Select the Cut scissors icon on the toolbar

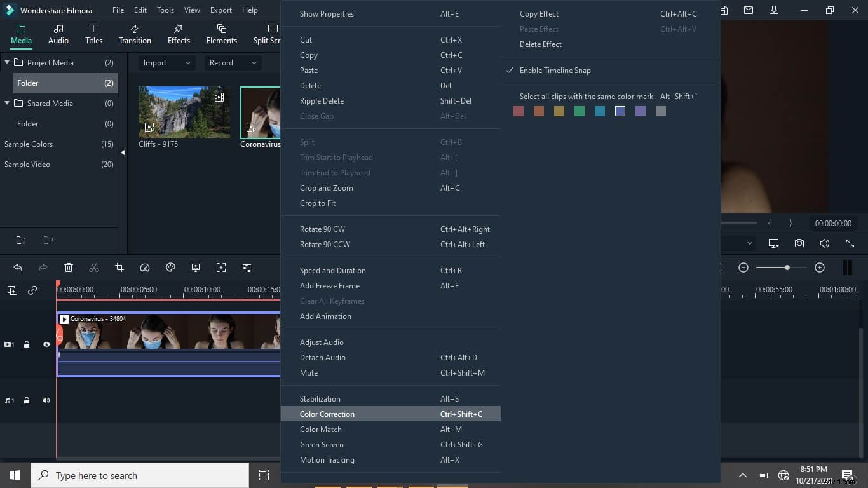click(94, 268)
